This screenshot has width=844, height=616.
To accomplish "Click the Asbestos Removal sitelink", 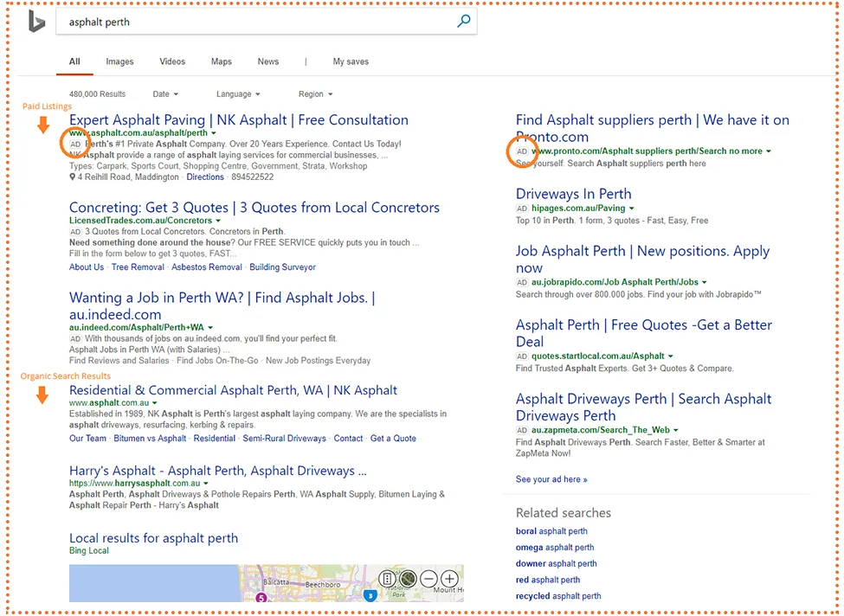I will 207,266.
